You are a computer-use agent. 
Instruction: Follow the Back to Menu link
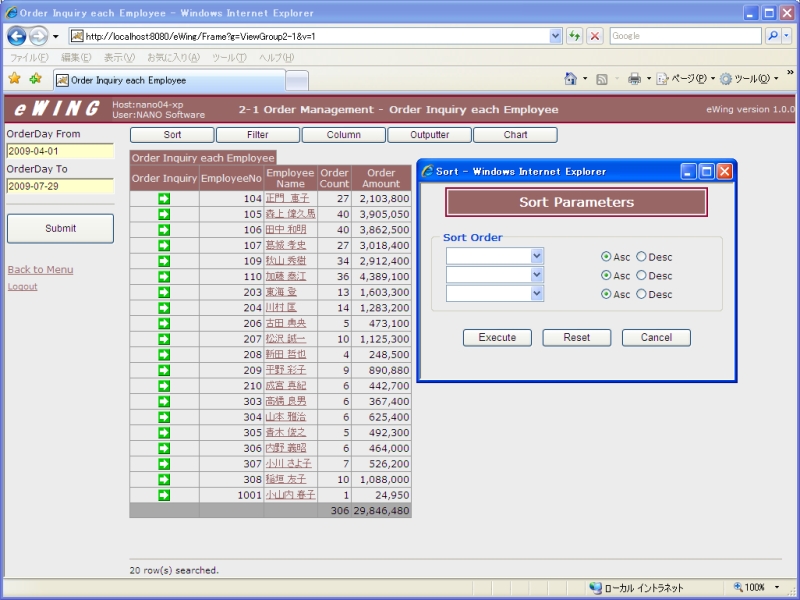click(x=40, y=269)
